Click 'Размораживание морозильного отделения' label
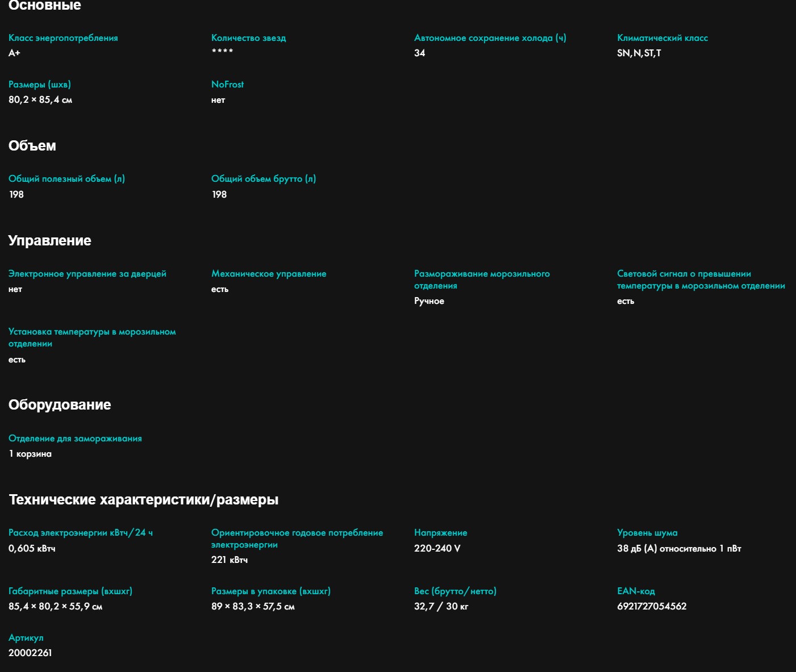Viewport: 796px width, 672px height. pos(481,279)
